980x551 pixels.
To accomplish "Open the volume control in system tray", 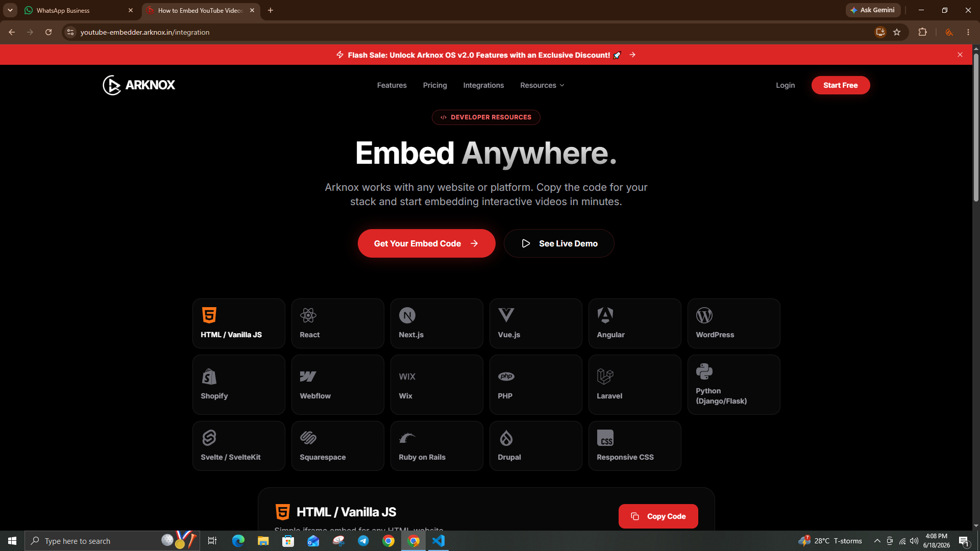I will point(914,541).
